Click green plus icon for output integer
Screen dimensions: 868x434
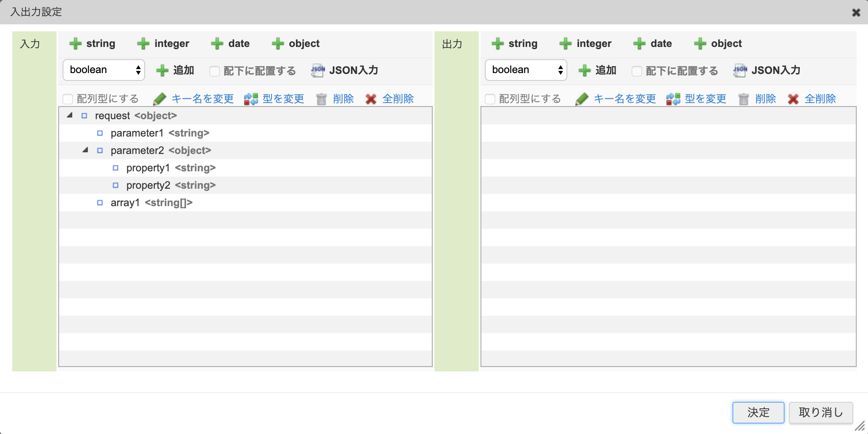pos(566,43)
